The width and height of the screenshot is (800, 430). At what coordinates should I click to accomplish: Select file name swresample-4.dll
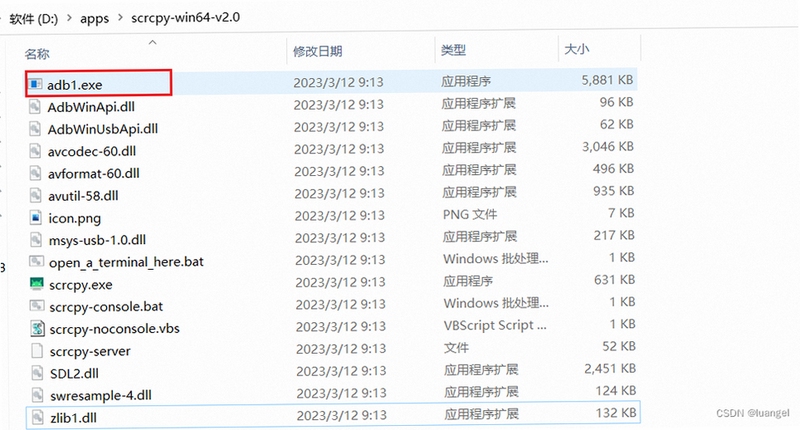[101, 395]
